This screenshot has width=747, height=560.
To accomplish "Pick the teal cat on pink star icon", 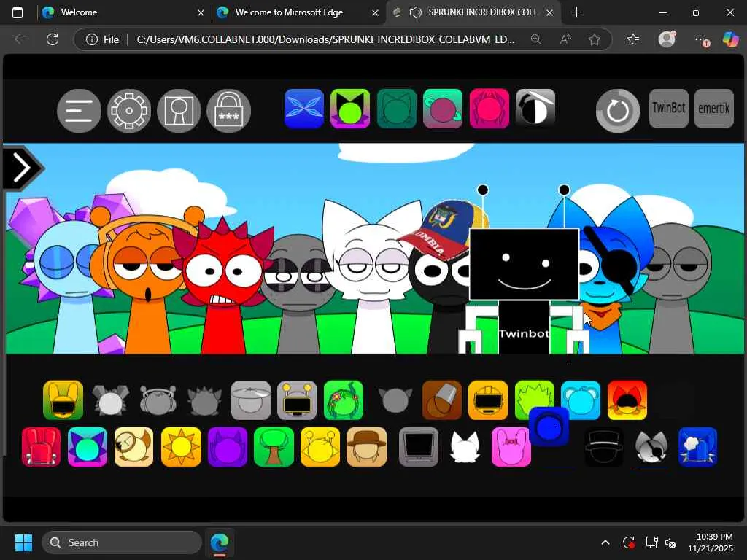I will (x=88, y=447).
